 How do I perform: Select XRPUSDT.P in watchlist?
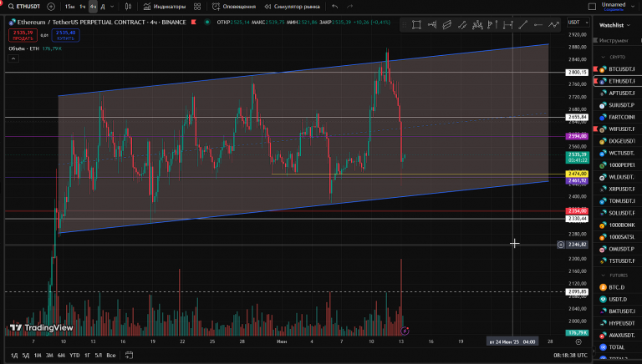pyautogui.click(x=618, y=189)
